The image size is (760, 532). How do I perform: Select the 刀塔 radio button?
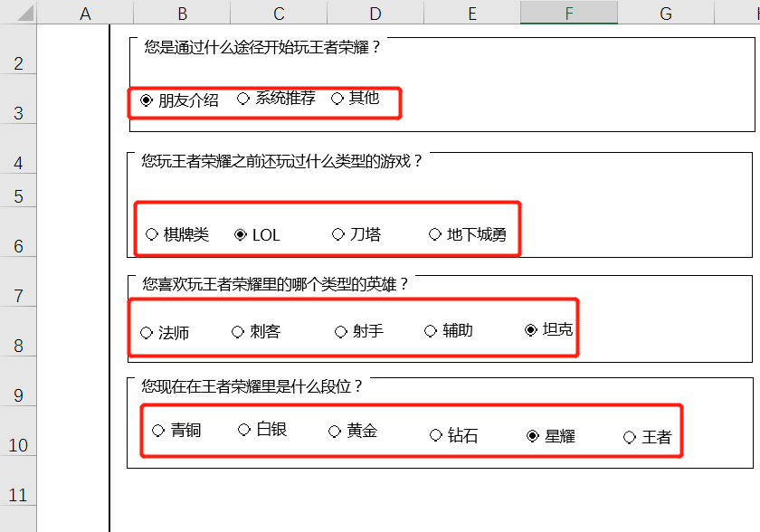pyautogui.click(x=337, y=234)
